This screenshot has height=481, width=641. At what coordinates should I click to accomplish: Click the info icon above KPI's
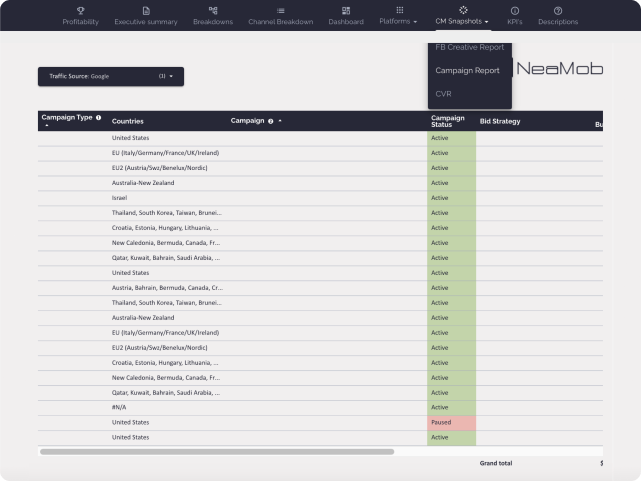[x=515, y=10]
